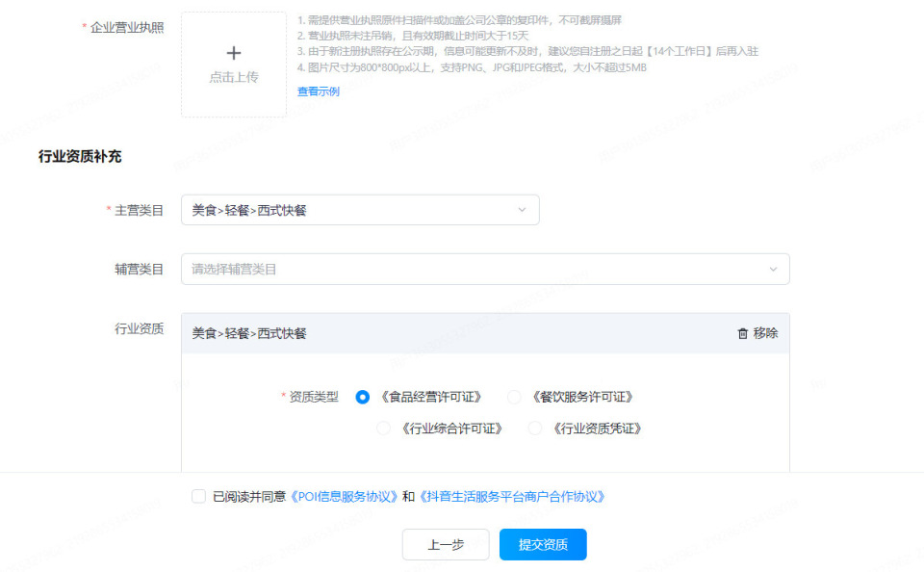Open the 查看示例 link
Viewport: 924px width, 572px height.
[319, 89]
